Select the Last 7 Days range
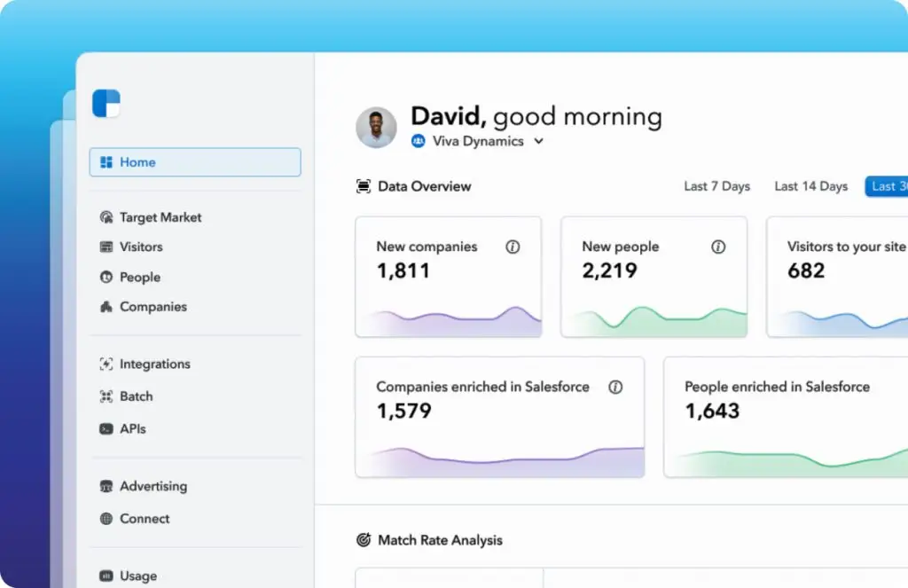908x588 pixels. point(716,186)
